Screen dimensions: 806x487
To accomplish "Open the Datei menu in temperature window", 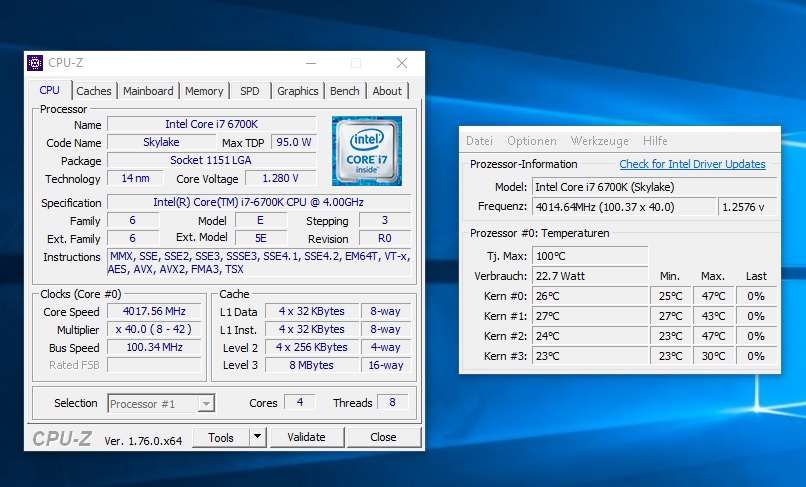I will pyautogui.click(x=479, y=141).
